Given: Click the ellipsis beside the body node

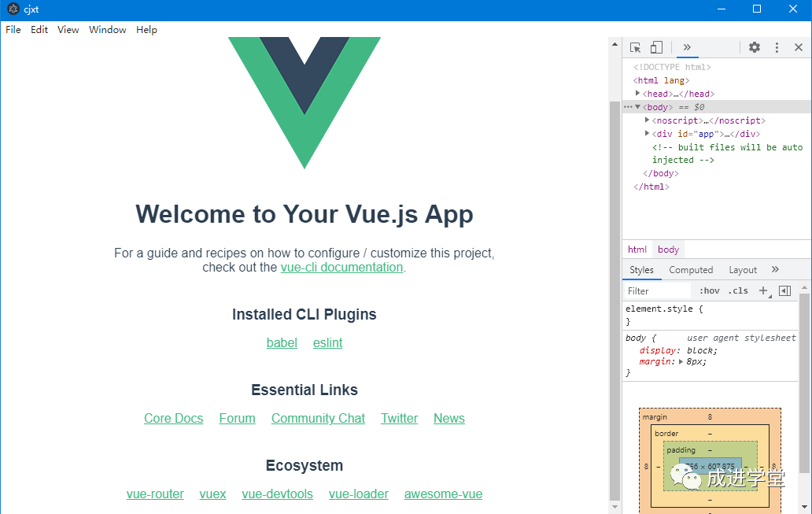Looking at the screenshot, I should point(628,107).
